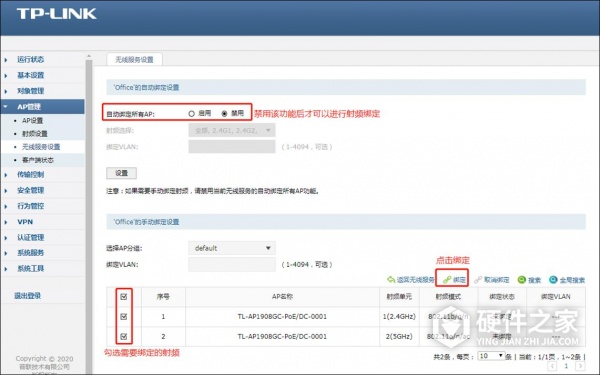Click the manual-binding 绑定VLAN input field

[232, 264]
